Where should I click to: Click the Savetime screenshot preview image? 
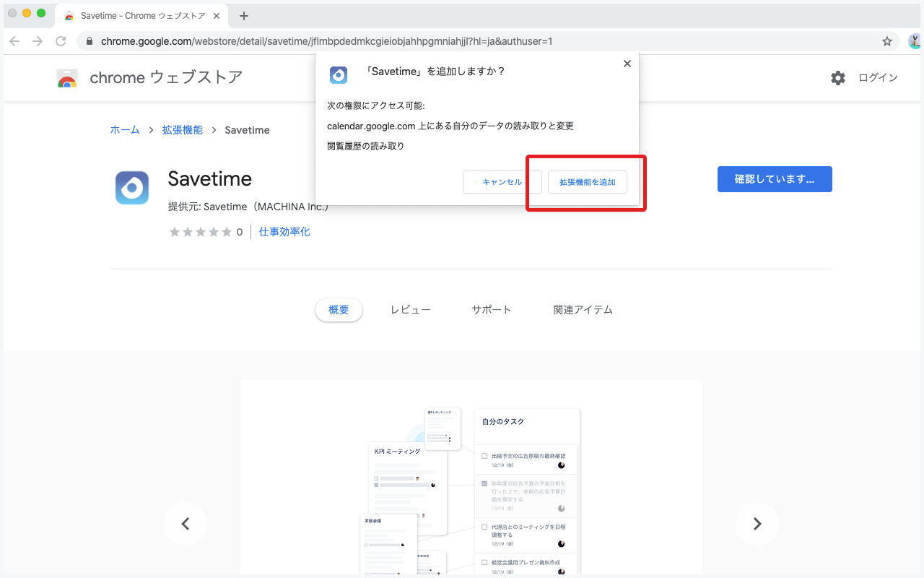coord(471,477)
